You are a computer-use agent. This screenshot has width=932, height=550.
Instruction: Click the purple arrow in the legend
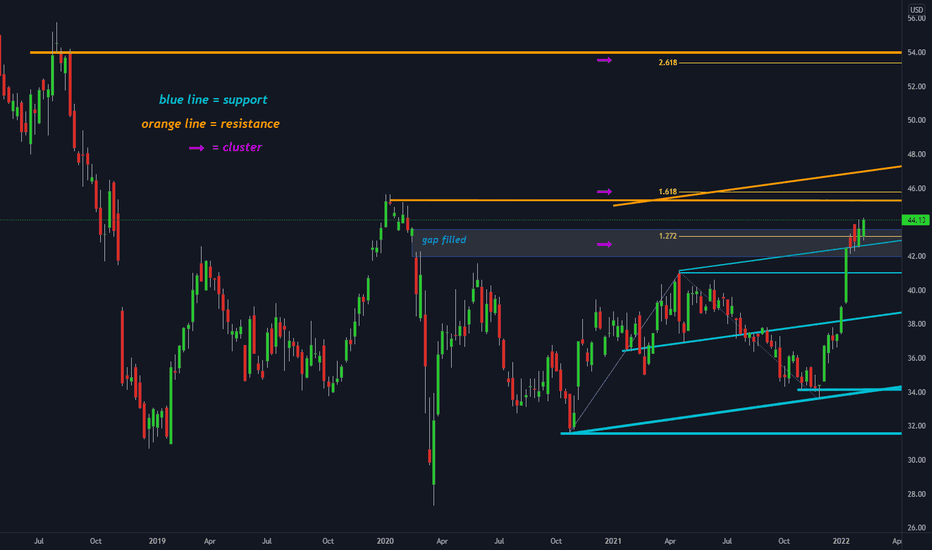tap(197, 148)
